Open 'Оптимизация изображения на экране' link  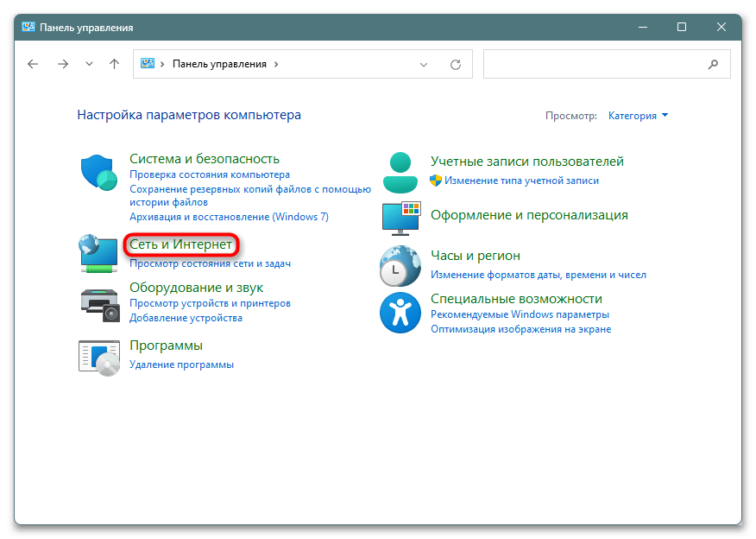tap(520, 330)
